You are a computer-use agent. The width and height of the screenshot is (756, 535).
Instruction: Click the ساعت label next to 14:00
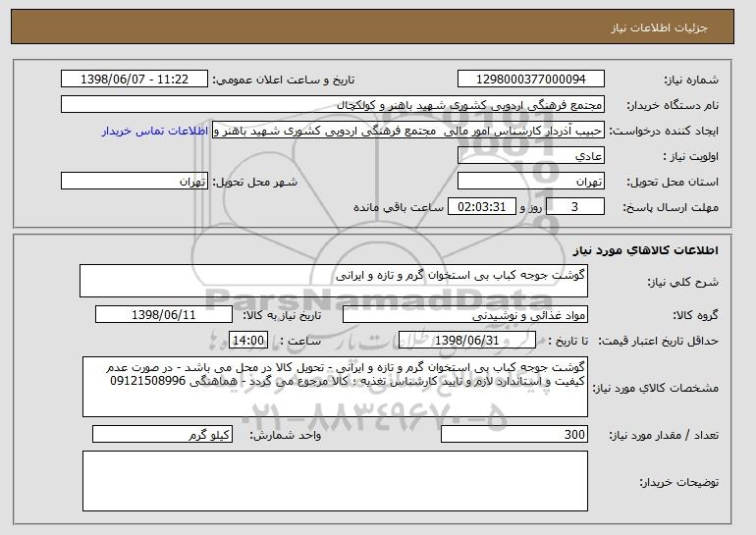(300, 341)
